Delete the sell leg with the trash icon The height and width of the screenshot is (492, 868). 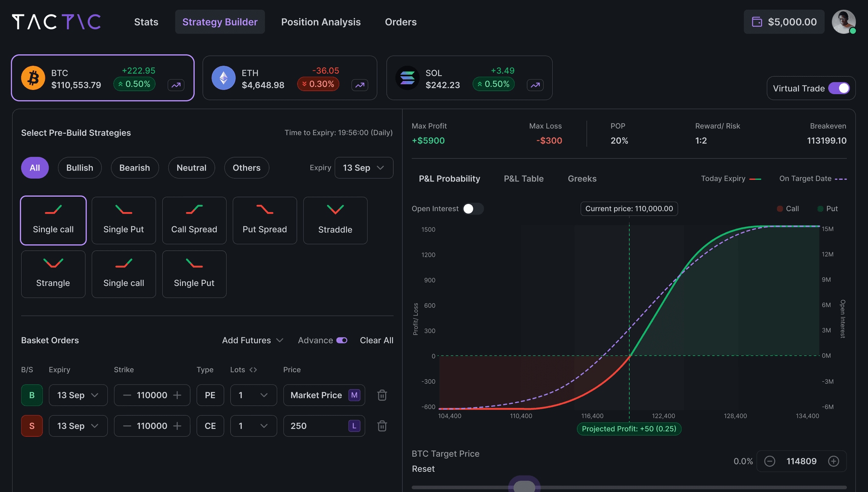pyautogui.click(x=381, y=426)
